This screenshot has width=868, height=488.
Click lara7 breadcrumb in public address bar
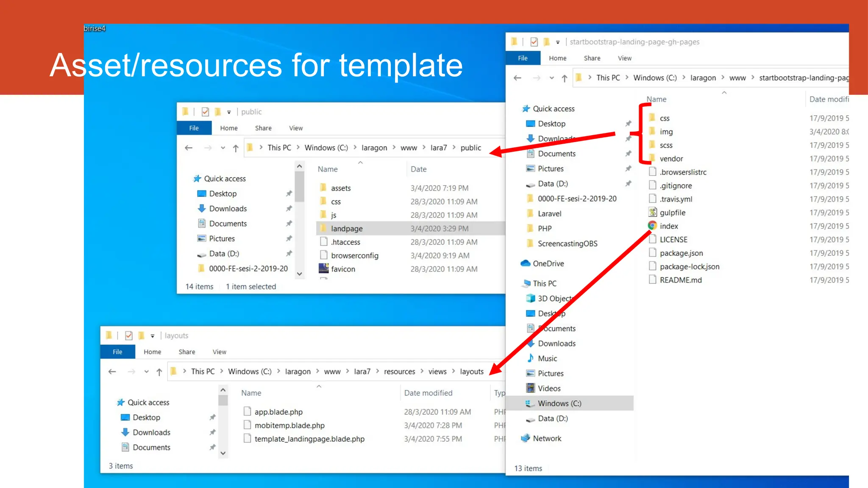pos(439,147)
